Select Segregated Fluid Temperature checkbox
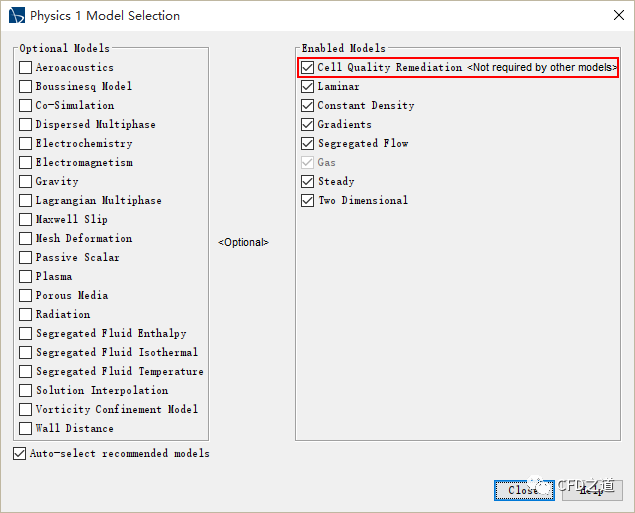635x513 pixels. [x=26, y=372]
